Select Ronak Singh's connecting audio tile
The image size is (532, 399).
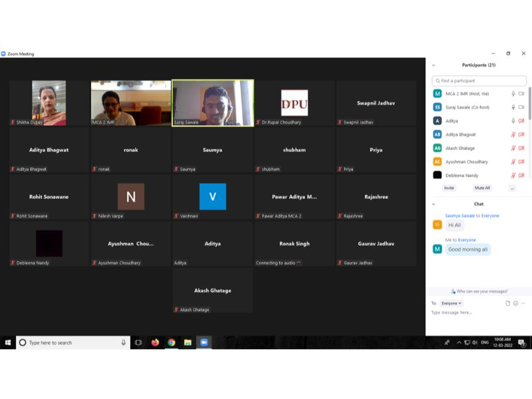pyautogui.click(x=295, y=243)
